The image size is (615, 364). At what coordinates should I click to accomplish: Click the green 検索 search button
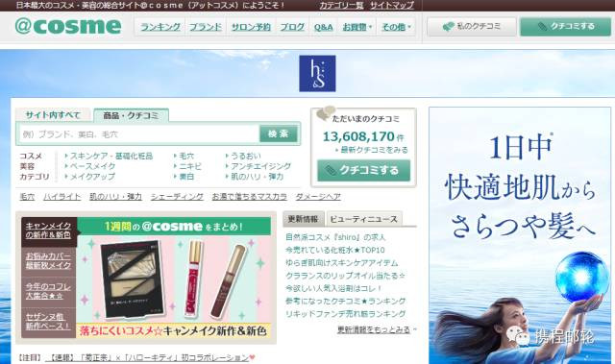click(278, 134)
